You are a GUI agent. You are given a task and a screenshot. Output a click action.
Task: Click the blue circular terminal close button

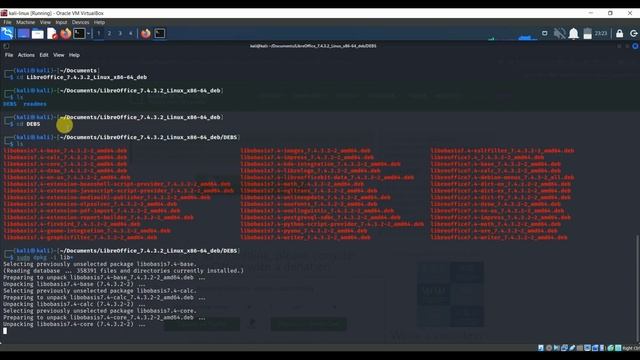(636, 46)
